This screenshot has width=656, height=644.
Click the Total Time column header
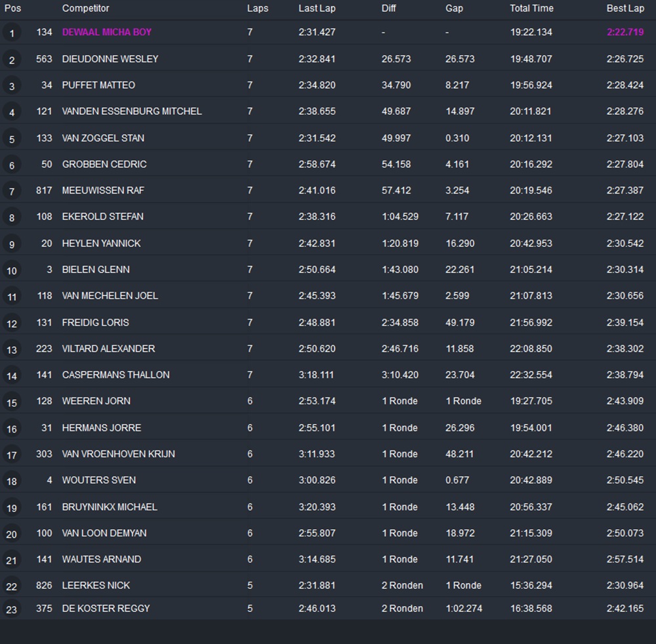click(531, 9)
